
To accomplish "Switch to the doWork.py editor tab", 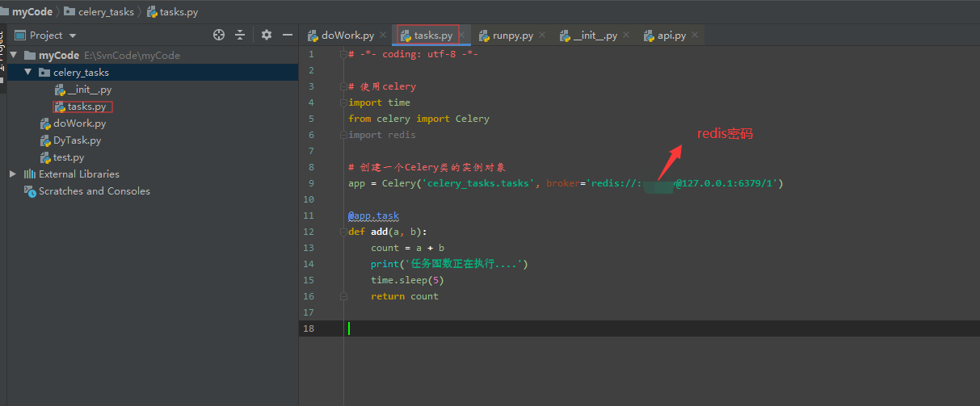I will click(x=347, y=36).
